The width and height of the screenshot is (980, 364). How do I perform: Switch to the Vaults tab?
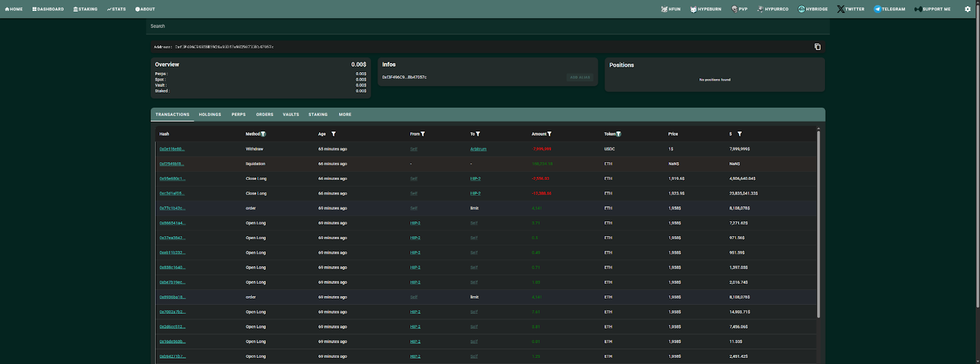(x=291, y=114)
